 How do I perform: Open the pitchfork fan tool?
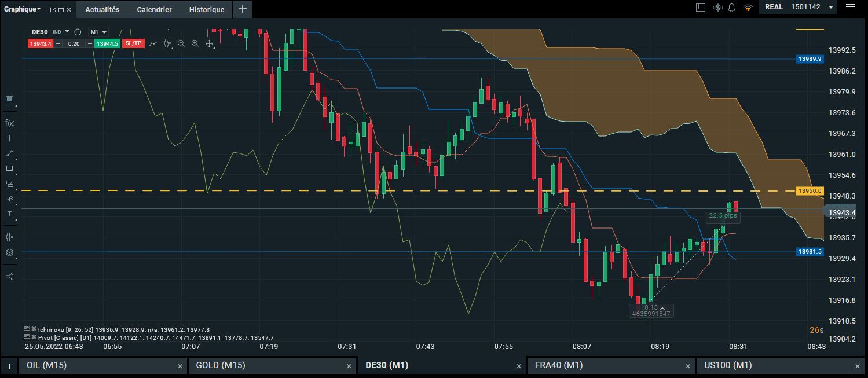[x=10, y=199]
